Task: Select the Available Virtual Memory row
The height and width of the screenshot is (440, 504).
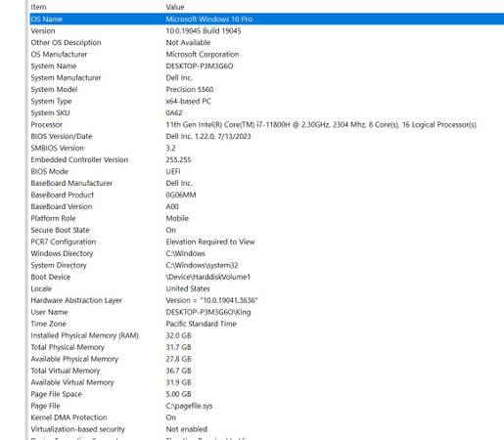Action: [x=266, y=383]
